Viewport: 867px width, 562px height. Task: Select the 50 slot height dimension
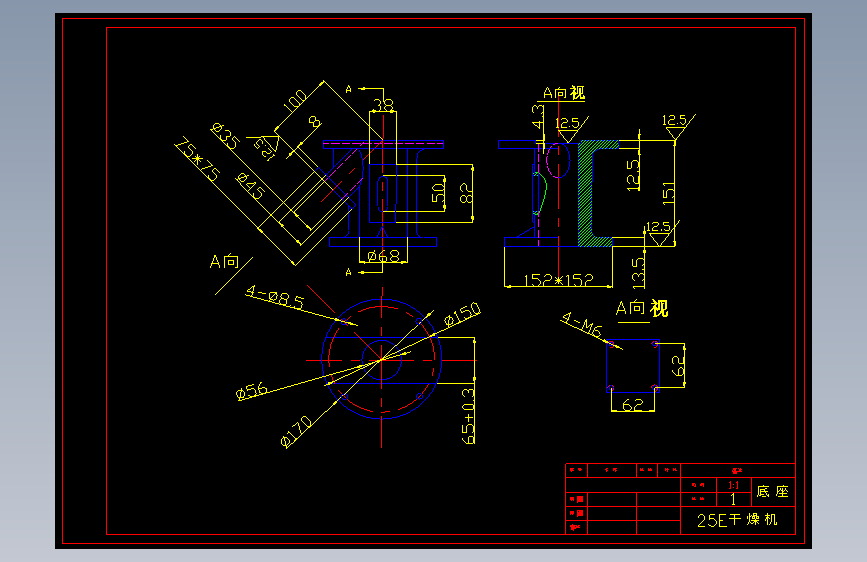click(438, 193)
